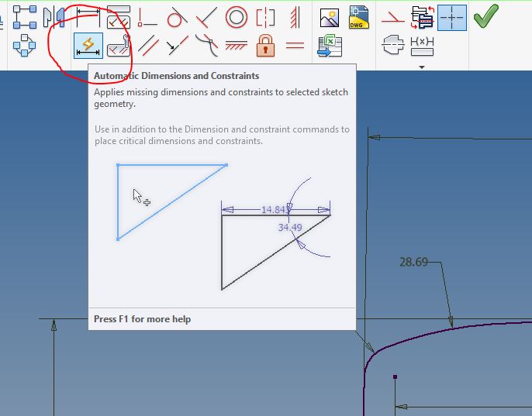Apply the Equal constraint
This screenshot has height=416, width=532.
(x=295, y=45)
